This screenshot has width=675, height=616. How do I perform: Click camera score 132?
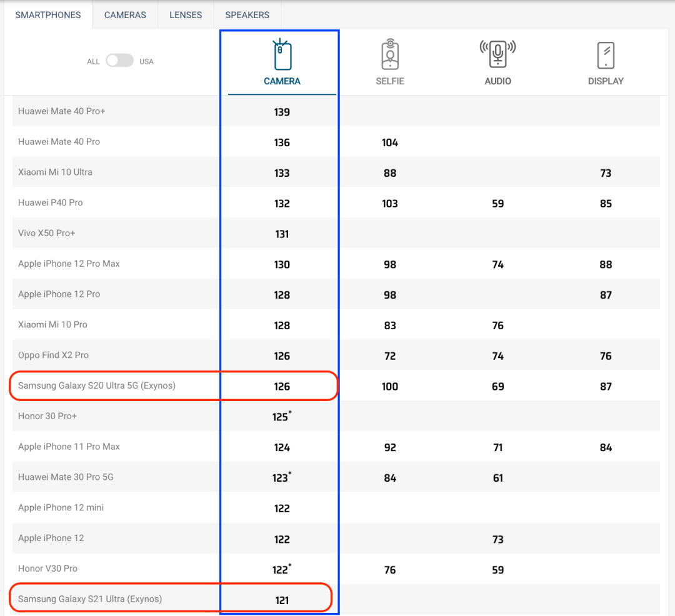point(282,204)
